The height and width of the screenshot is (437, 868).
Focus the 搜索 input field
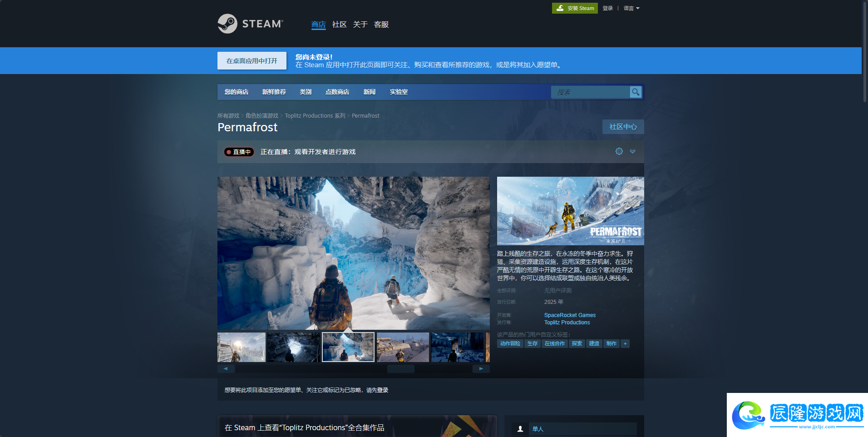click(590, 92)
